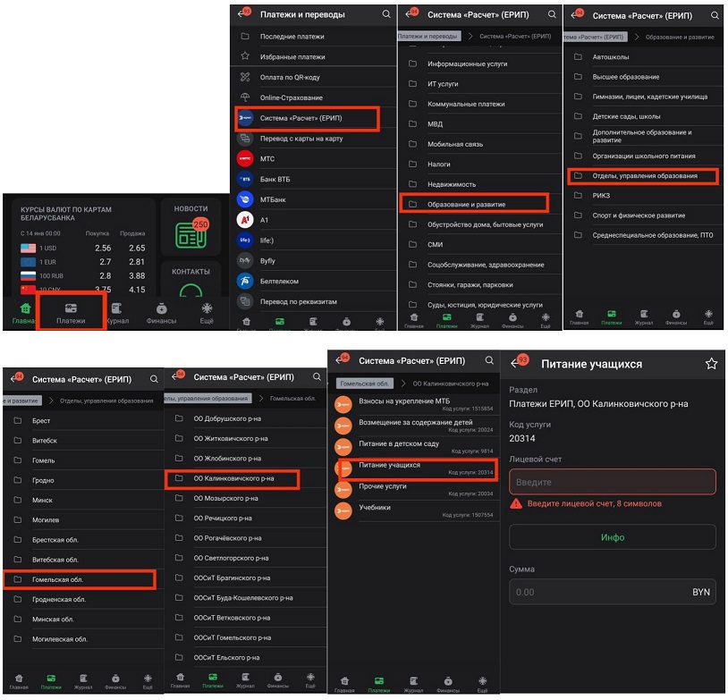Tap the Сумма amount field in BYN
Image resolution: width=728 pixels, height=700 pixels.
coord(612,592)
